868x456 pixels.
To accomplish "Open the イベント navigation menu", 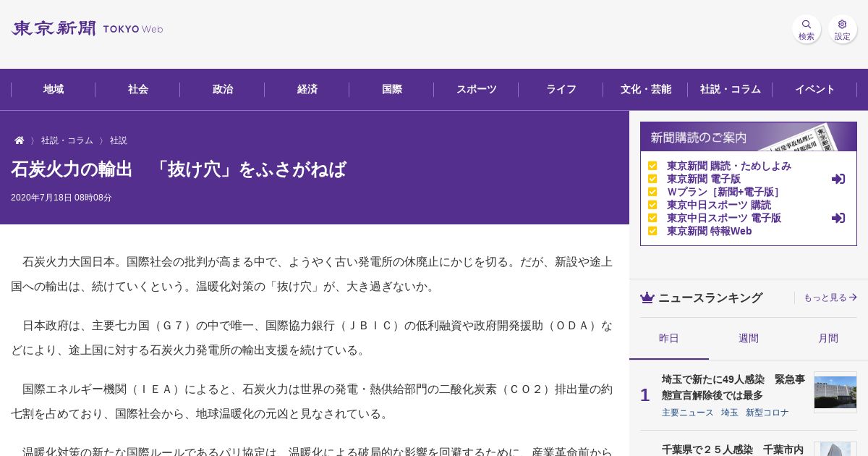I will point(815,90).
